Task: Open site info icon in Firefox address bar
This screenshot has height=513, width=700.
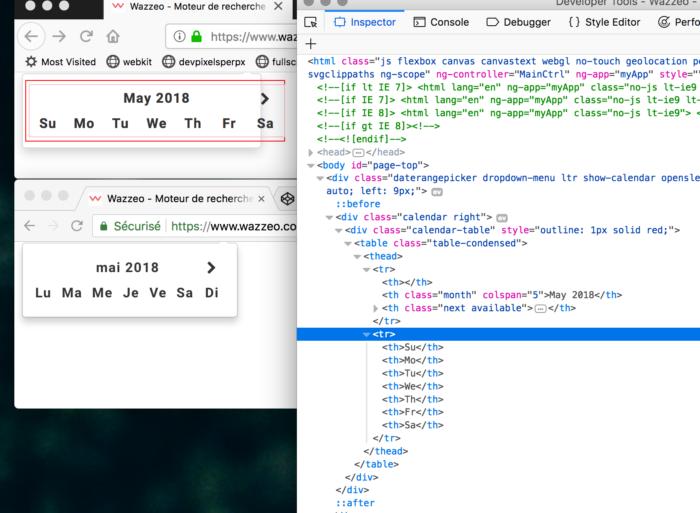Action: [x=179, y=36]
